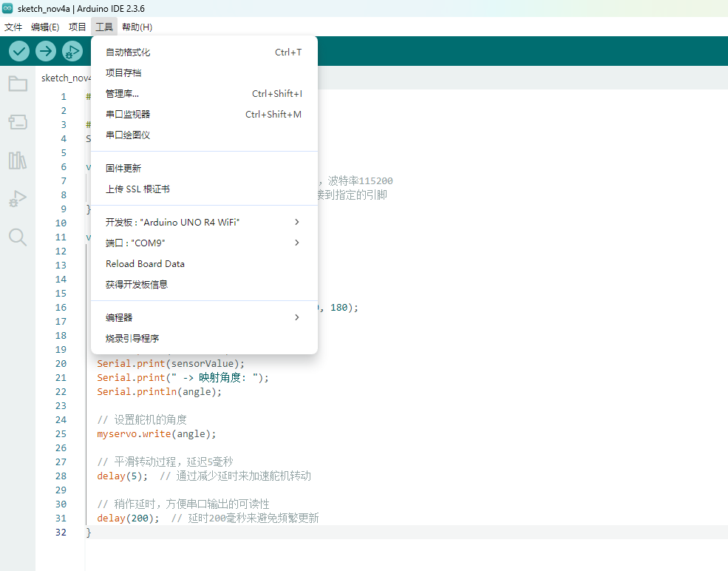
Task: Choose 自动格式化 from the menu
Action: point(204,52)
